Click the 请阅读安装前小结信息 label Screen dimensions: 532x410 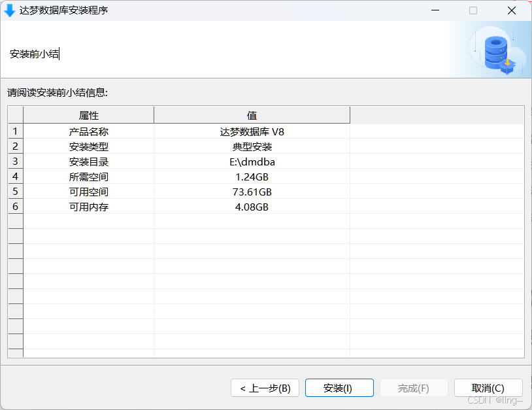58,92
